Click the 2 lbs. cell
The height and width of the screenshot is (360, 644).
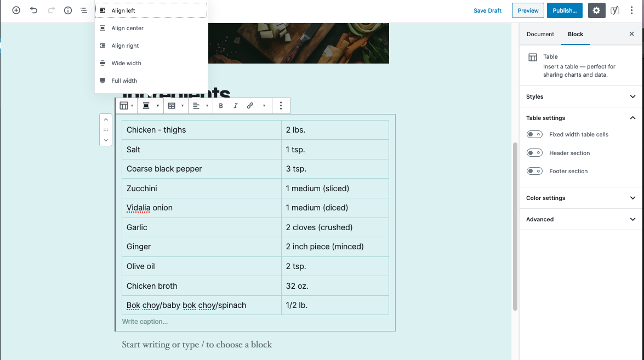335,130
